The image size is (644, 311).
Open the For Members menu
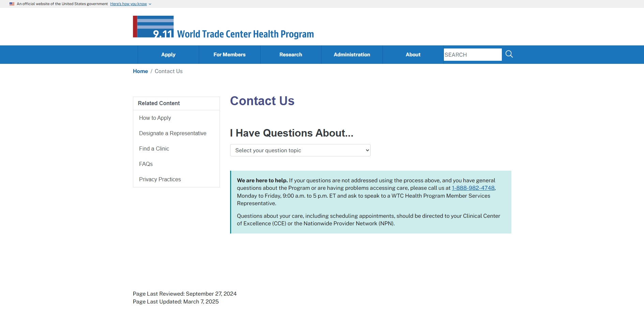pyautogui.click(x=229, y=55)
